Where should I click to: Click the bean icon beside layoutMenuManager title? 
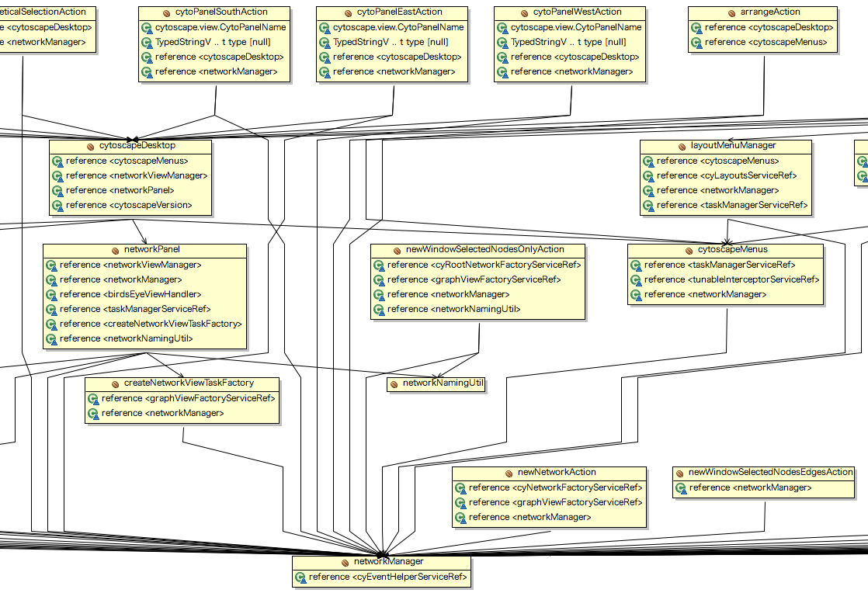(x=682, y=146)
